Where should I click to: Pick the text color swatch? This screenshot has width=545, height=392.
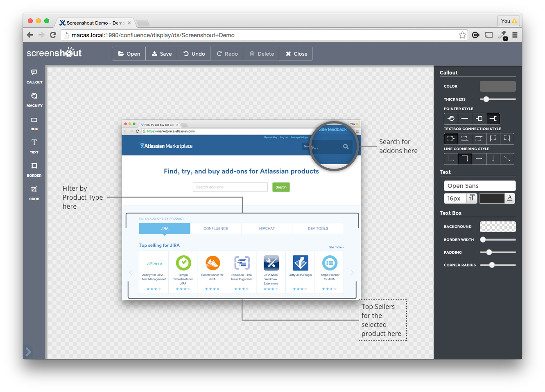[x=492, y=198]
